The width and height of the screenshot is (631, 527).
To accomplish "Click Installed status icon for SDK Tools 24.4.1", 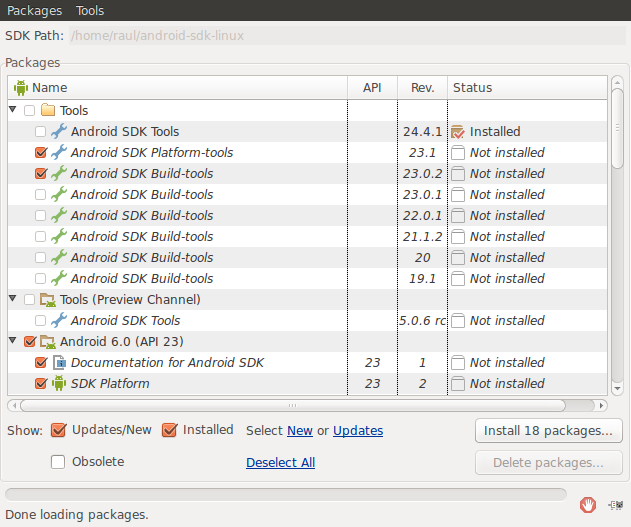I will pos(458,132).
